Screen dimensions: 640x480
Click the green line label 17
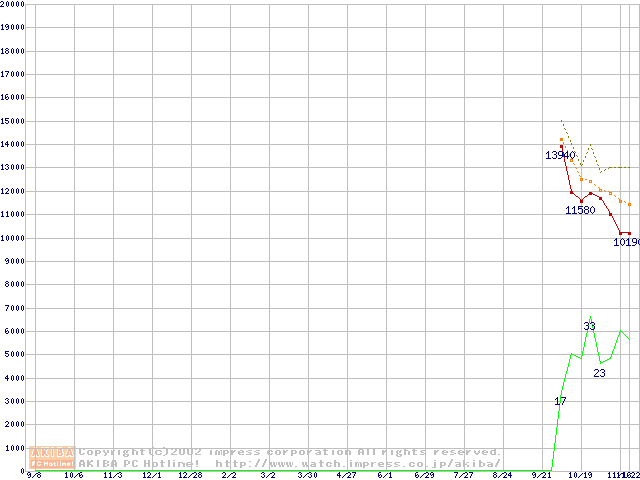tap(560, 401)
